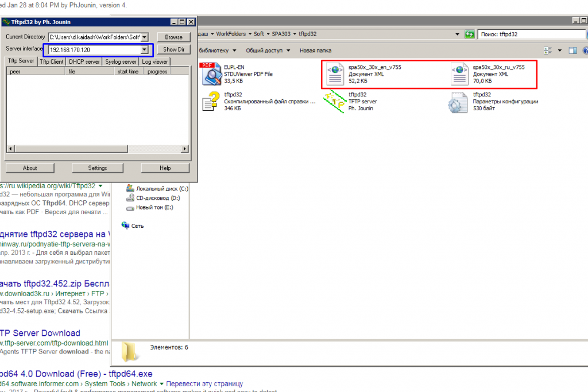Click Новая папка in Explorer toolbar
The image size is (588, 392).
pos(315,51)
